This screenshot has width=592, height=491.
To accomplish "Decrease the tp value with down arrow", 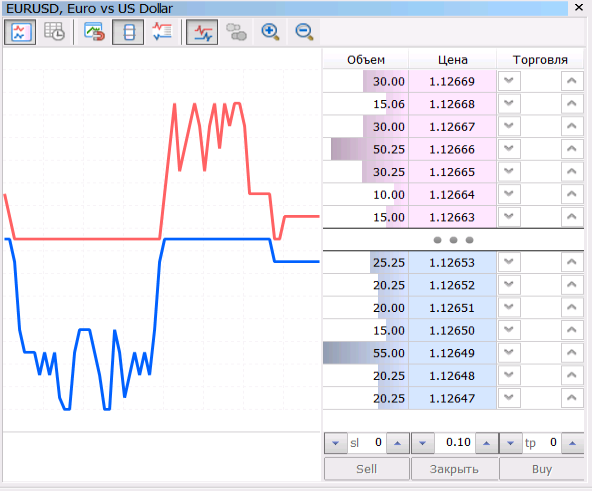I will (511, 443).
